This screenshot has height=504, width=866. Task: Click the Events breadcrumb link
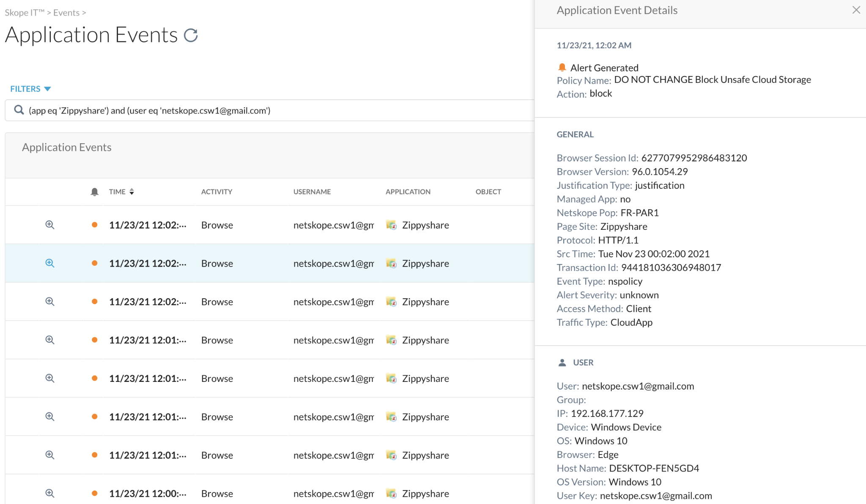tap(66, 13)
